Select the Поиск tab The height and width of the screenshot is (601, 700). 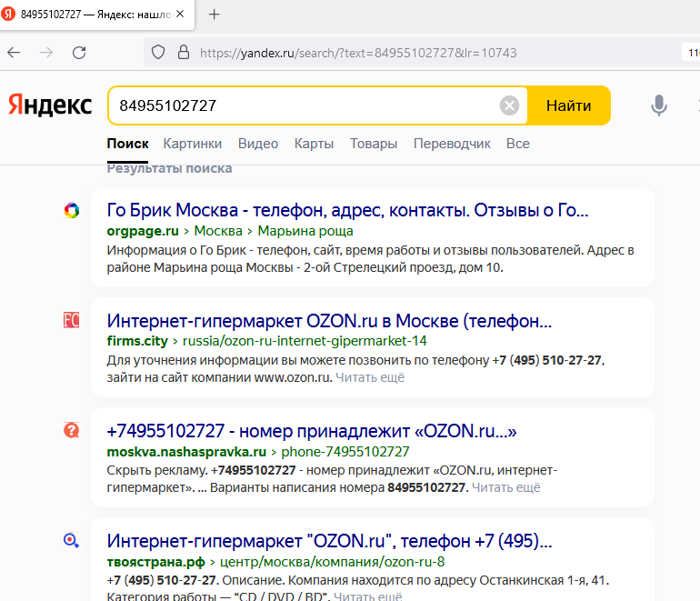[127, 144]
